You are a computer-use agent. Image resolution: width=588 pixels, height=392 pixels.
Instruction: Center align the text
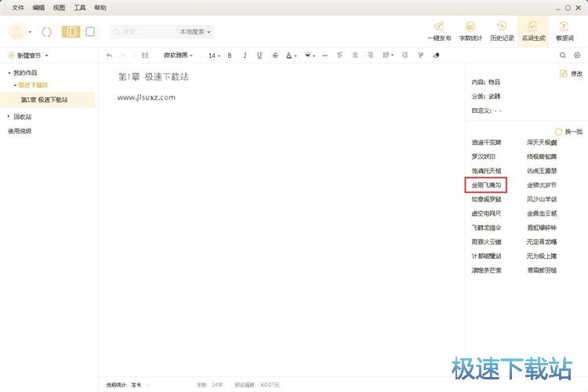(x=355, y=55)
